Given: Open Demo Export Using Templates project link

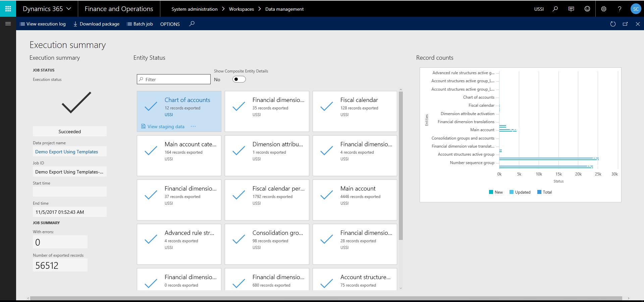Looking at the screenshot, I should click(66, 152).
